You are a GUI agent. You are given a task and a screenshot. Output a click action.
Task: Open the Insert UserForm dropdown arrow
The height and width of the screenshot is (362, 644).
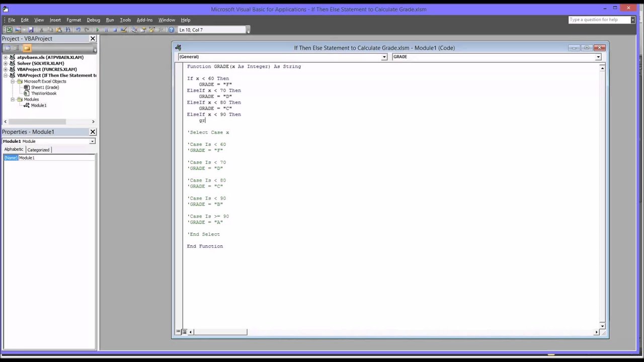(24, 30)
